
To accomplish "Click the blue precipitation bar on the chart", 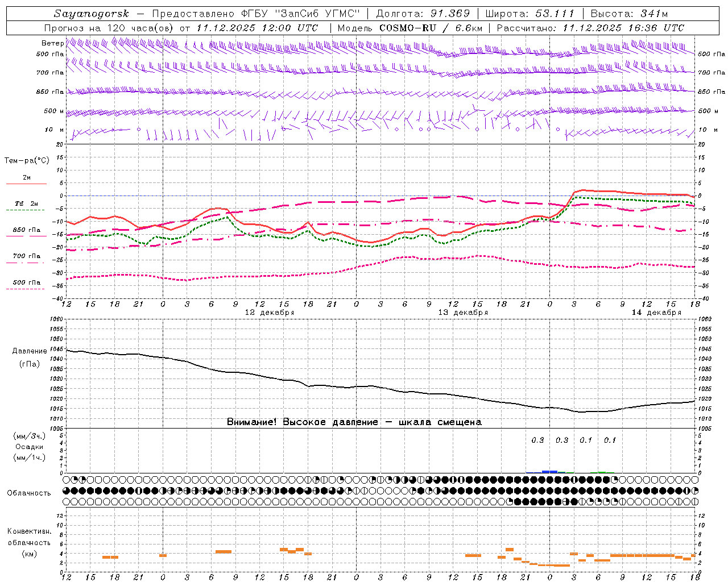I will [x=549, y=472].
